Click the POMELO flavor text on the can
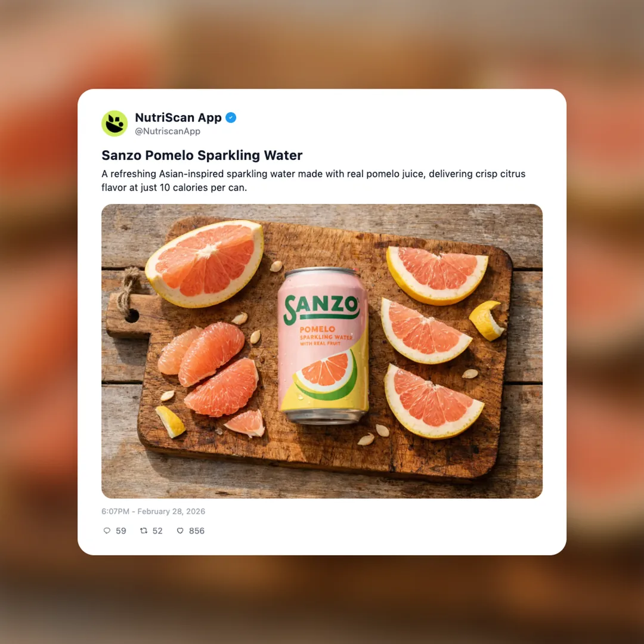Viewport: 644px width, 644px height. coord(317,329)
